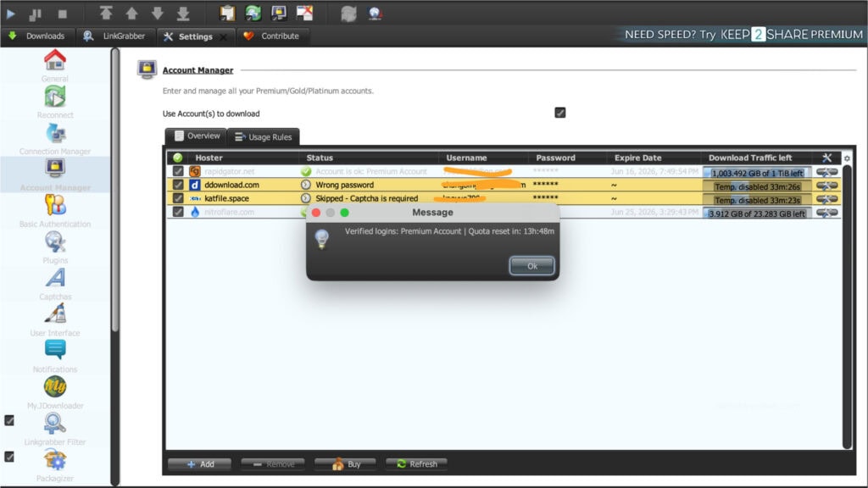This screenshot has width=868, height=488.
Task: Toggle the clipboard observer icon
Action: point(227,13)
